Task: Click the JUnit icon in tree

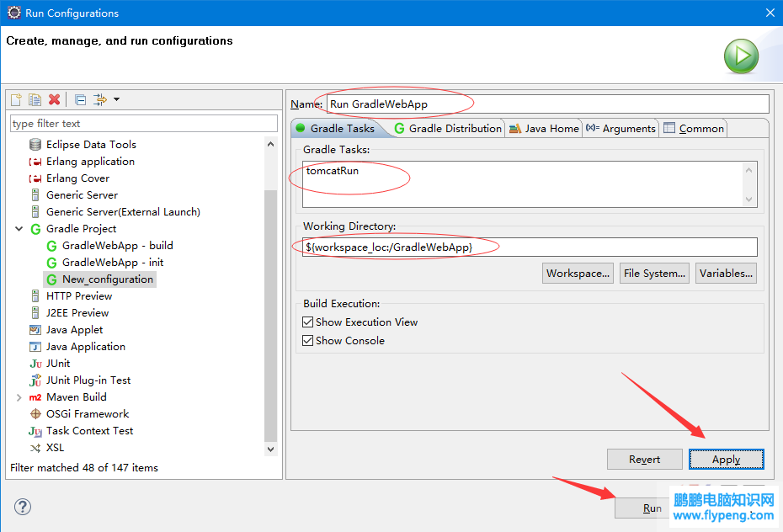Action: 35,364
